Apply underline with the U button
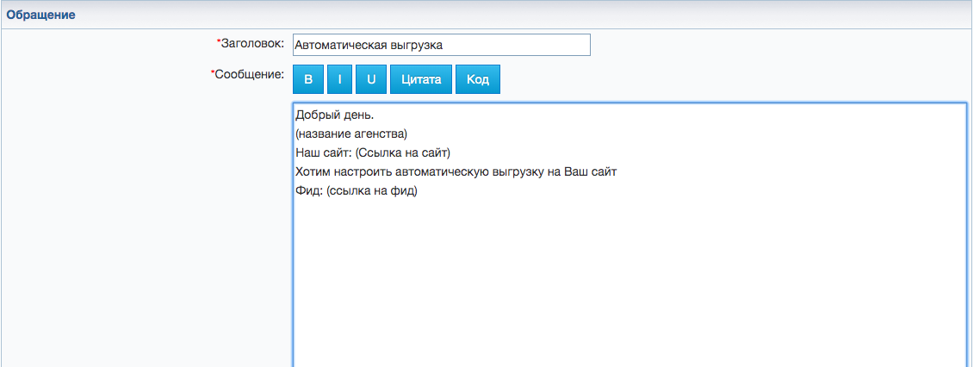The width and height of the screenshot is (980, 367). [x=371, y=79]
